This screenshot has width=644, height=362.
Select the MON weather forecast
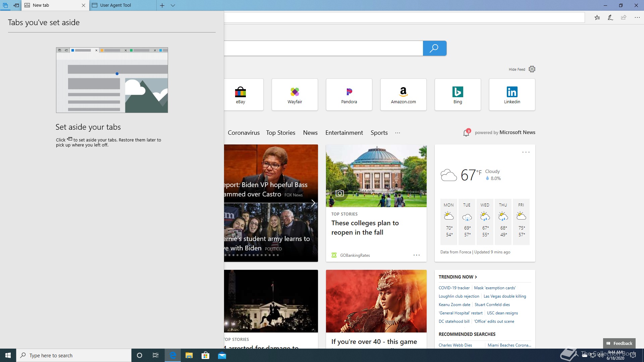pyautogui.click(x=449, y=222)
